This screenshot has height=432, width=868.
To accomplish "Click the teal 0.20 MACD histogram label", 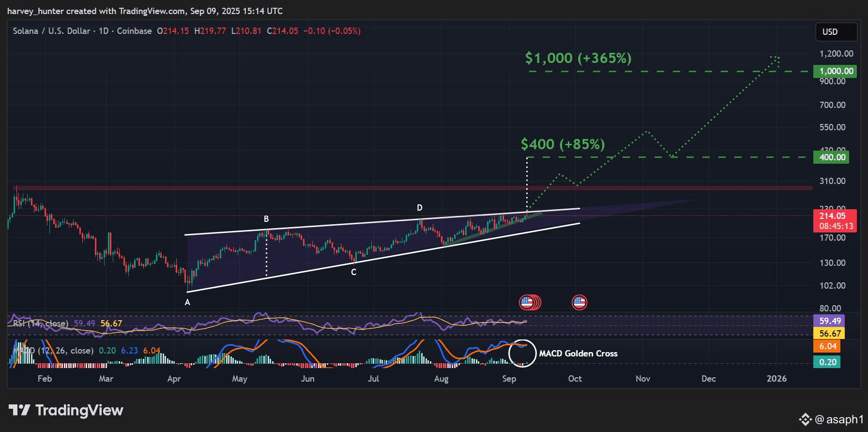I will click(x=828, y=362).
